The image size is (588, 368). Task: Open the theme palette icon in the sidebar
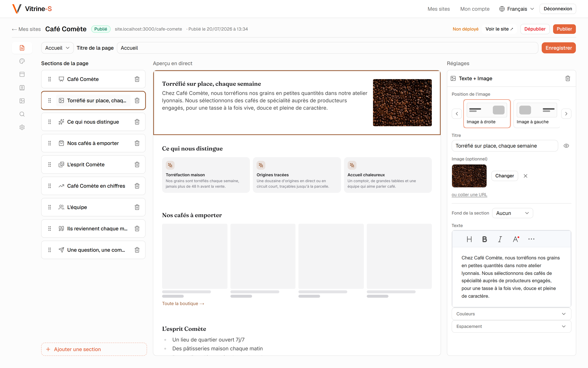(x=22, y=61)
